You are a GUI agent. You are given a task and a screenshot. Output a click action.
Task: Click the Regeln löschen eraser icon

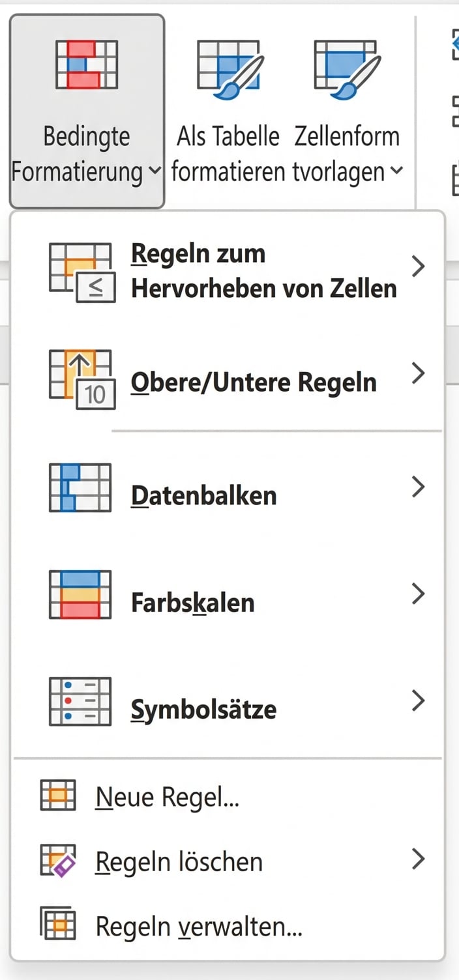click(58, 860)
